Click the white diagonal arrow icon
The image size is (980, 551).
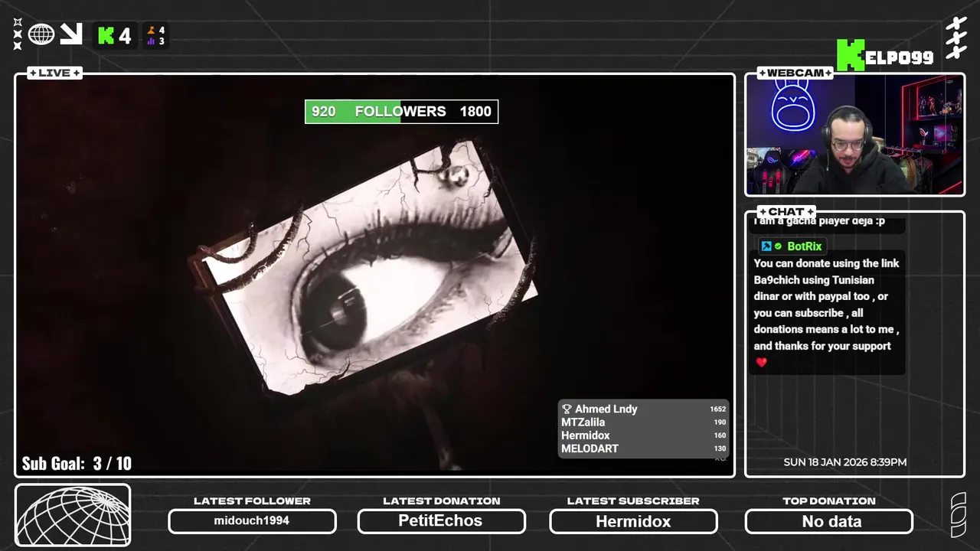point(71,34)
